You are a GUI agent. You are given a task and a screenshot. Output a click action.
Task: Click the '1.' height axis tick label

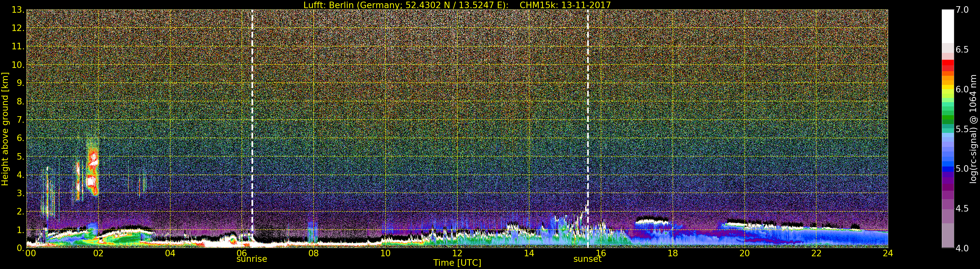(21, 230)
